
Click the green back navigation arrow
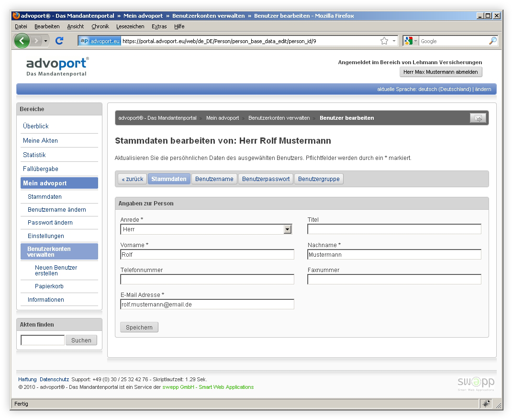tap(22, 41)
